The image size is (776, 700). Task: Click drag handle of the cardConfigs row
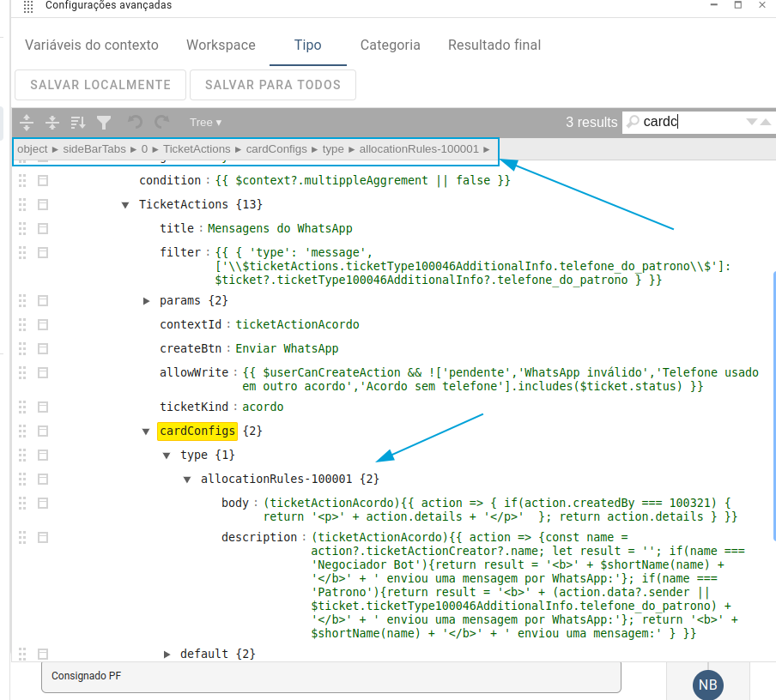coord(22,431)
